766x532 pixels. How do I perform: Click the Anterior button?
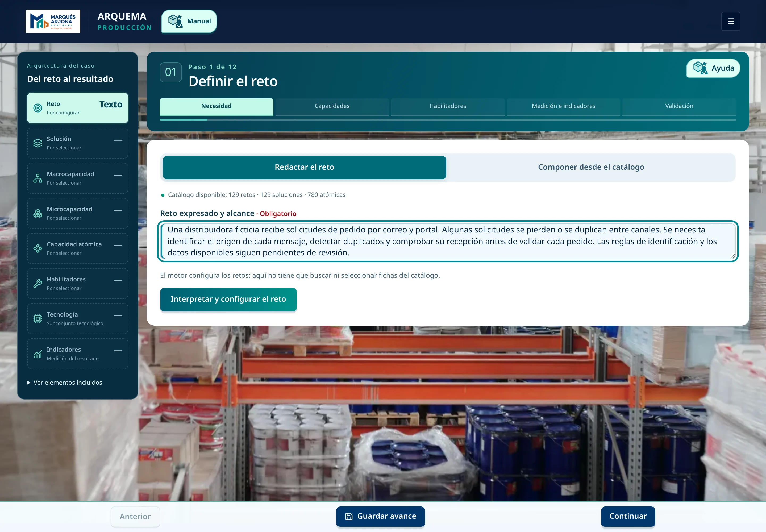[135, 517]
